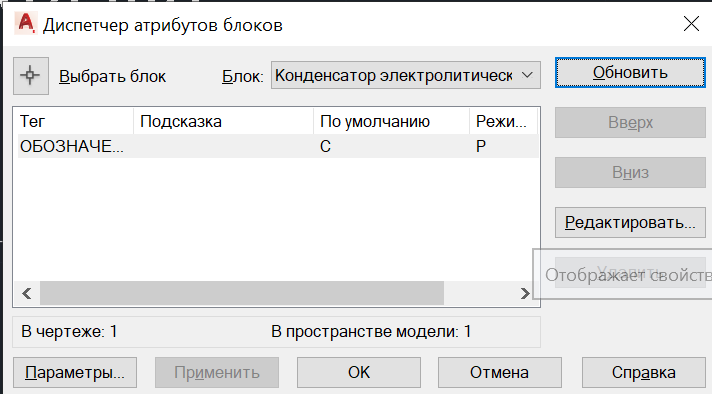The width and height of the screenshot is (712, 394).
Task: Open the Блок dropdown list
Action: pyautogui.click(x=405, y=75)
